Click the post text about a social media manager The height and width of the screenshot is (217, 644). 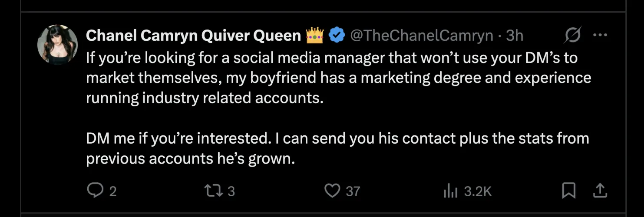(330, 78)
